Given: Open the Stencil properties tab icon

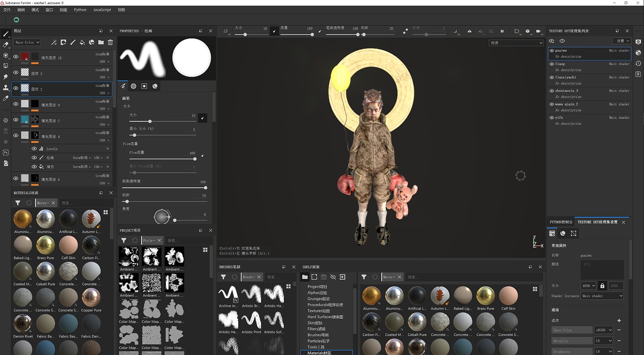Looking at the screenshot, I should 144,86.
